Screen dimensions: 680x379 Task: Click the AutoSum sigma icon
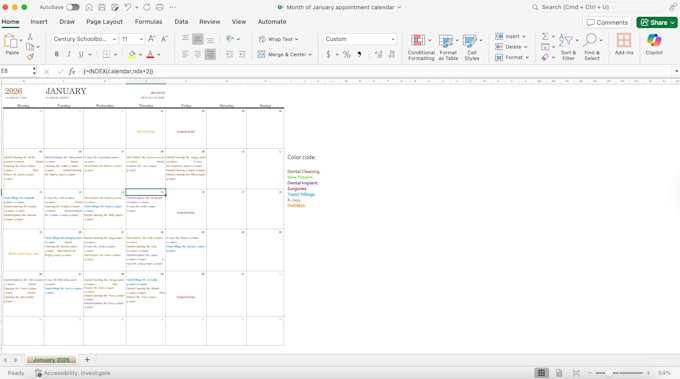pyautogui.click(x=545, y=36)
